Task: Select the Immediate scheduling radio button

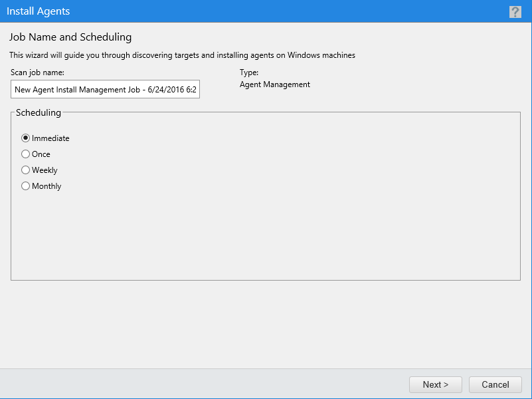Action: tap(25, 138)
